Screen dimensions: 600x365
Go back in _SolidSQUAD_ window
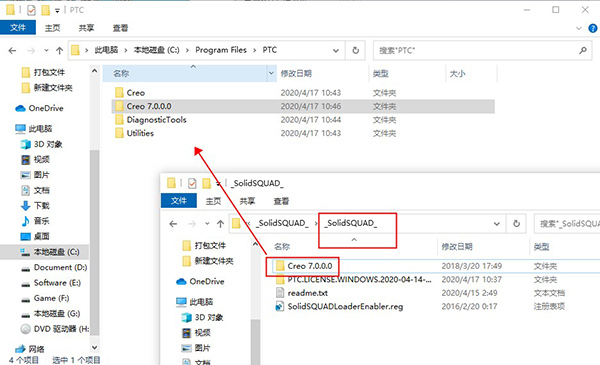173,223
